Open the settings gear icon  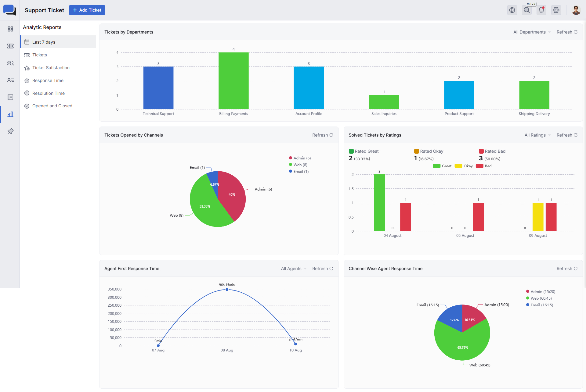click(x=556, y=10)
